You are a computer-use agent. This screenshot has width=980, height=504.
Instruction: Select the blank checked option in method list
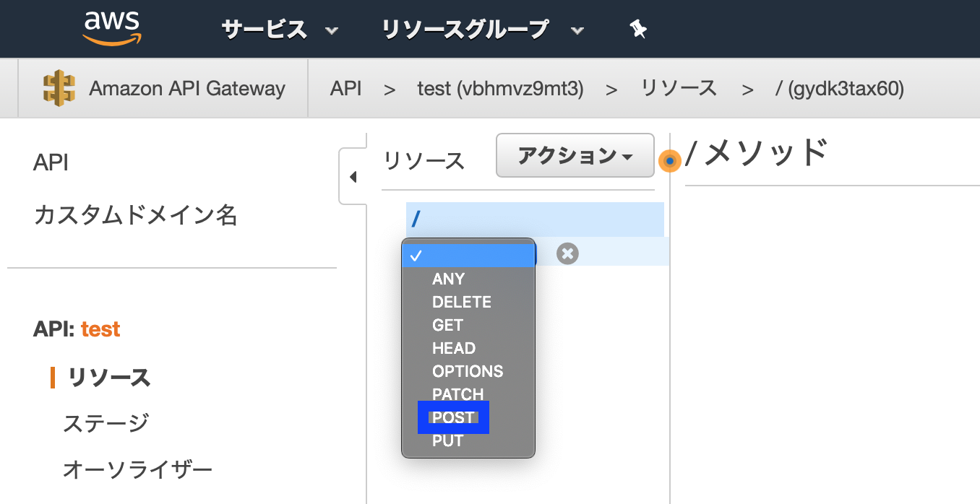468,256
